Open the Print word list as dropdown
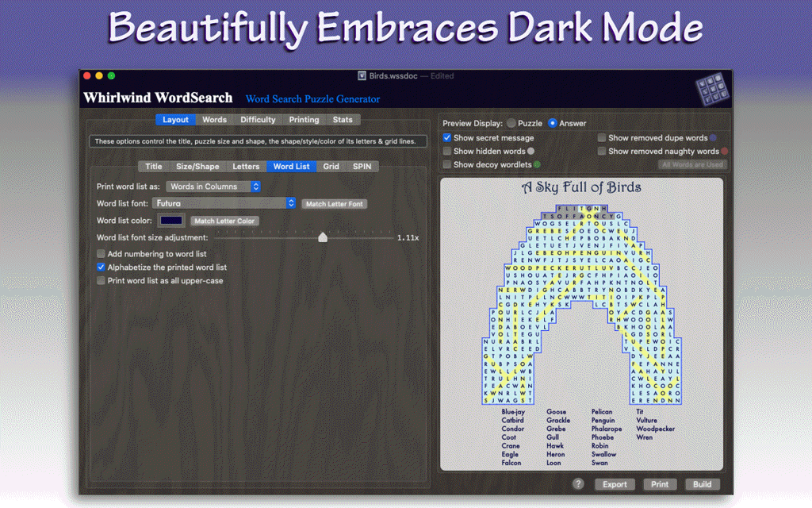The width and height of the screenshot is (812, 508). pyautogui.click(x=213, y=187)
